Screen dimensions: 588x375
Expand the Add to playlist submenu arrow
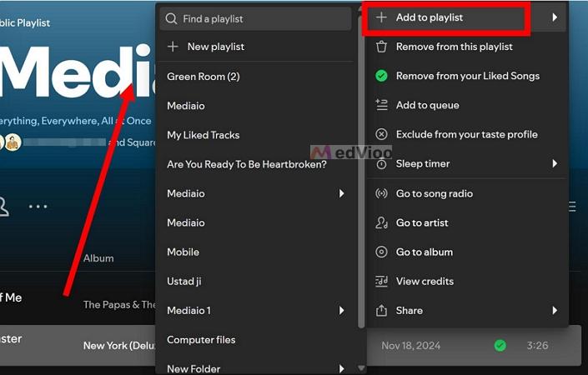(555, 17)
